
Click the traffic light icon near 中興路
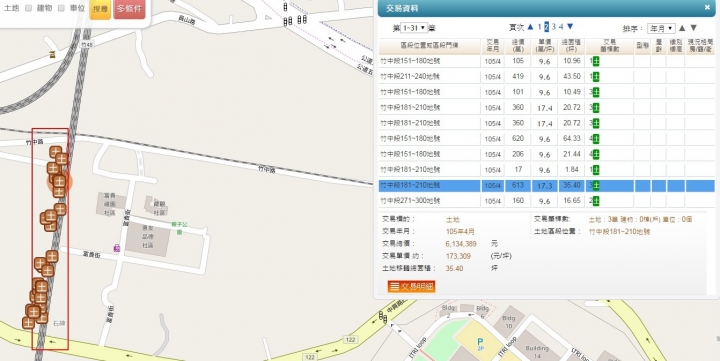click(x=382, y=316)
